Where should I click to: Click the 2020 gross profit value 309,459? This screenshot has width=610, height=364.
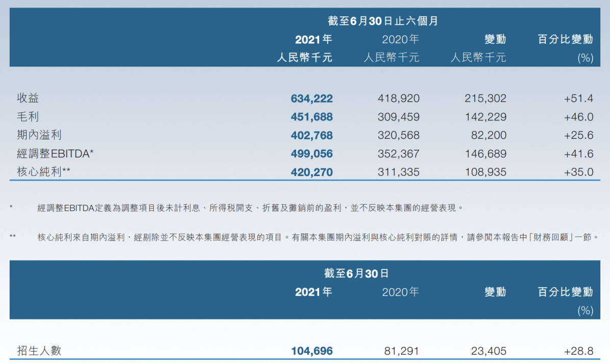[399, 117]
